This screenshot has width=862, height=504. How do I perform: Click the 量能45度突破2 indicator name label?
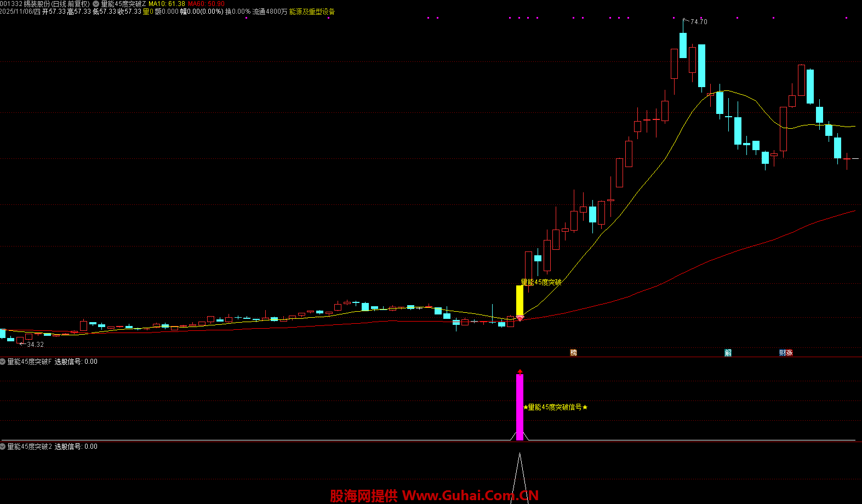click(x=30, y=446)
